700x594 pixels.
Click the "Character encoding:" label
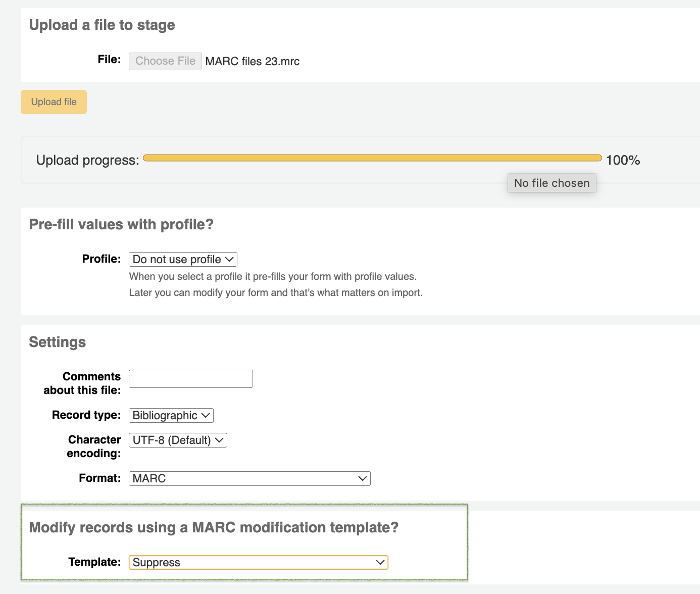(94, 447)
